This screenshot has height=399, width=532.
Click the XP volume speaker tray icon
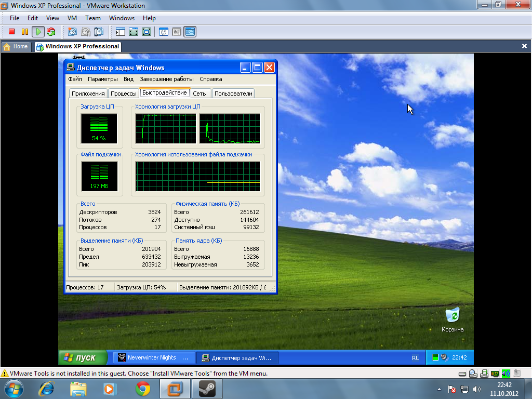click(444, 357)
